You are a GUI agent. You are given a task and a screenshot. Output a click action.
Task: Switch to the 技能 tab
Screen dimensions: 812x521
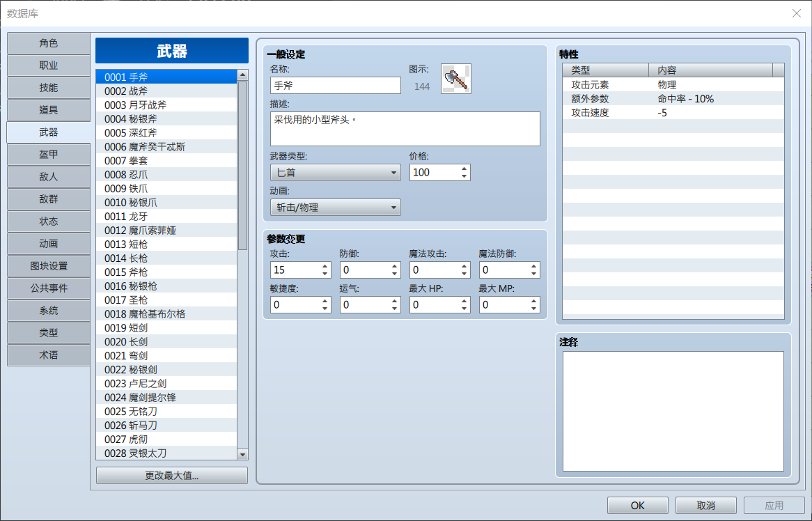48,88
